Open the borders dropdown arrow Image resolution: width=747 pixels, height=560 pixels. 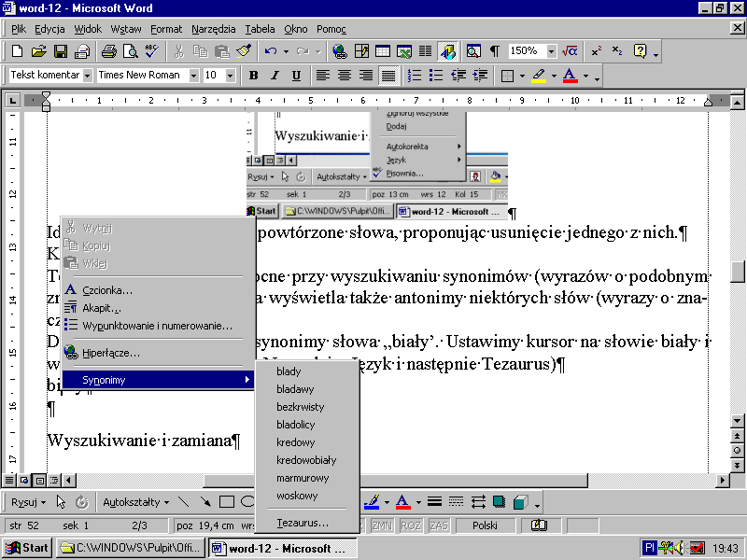click(x=522, y=76)
